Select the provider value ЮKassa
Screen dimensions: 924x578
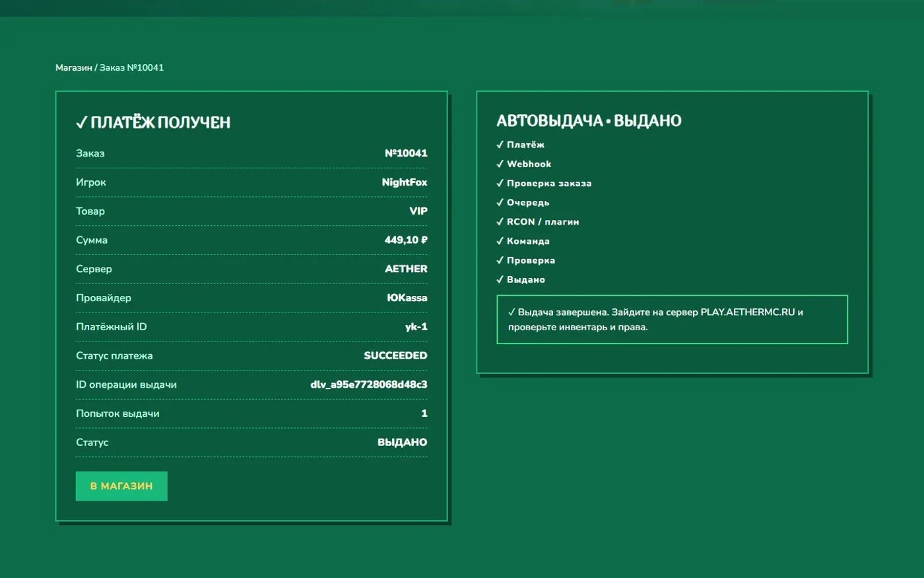pyautogui.click(x=407, y=298)
